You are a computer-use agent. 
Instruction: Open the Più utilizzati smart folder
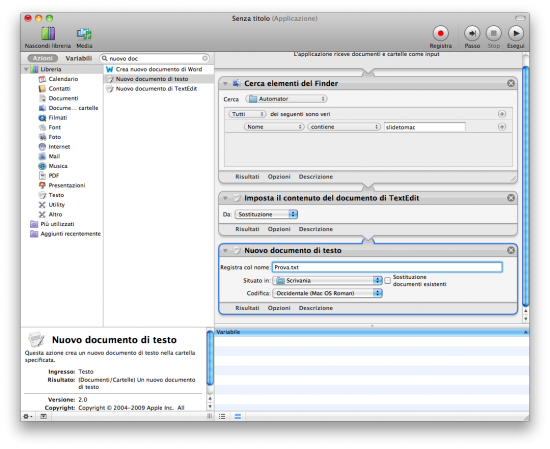(x=57, y=224)
